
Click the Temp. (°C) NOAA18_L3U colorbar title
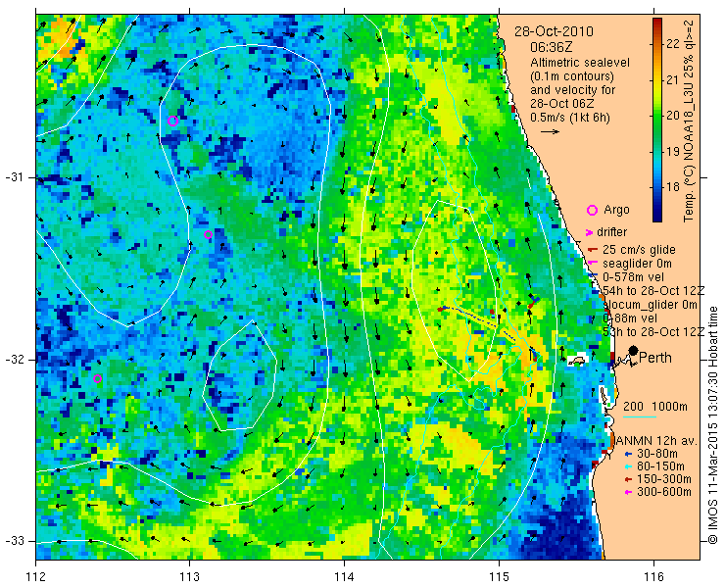(689, 120)
